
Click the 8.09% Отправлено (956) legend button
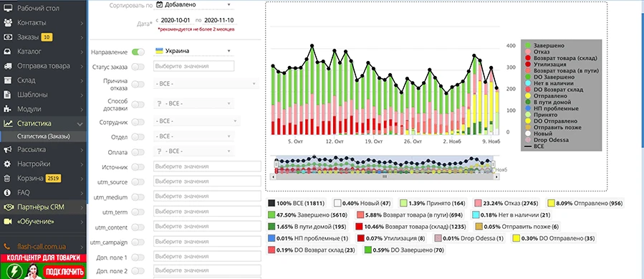[586, 203]
